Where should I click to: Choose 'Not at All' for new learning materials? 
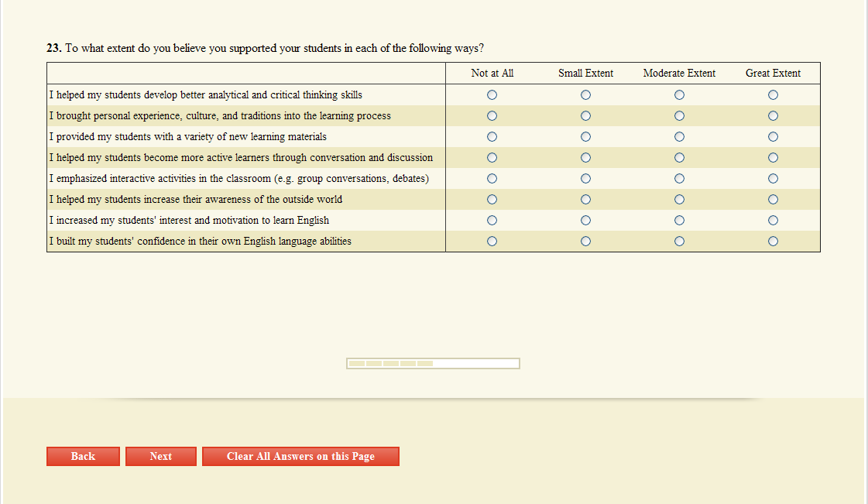point(492,137)
